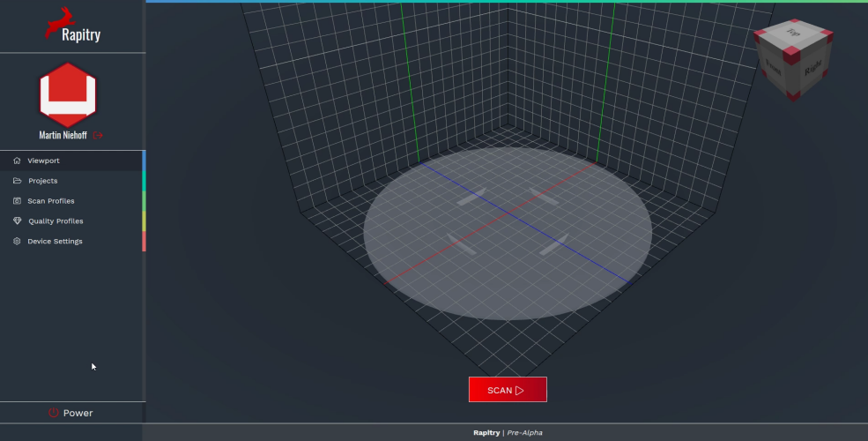Click the Viewport home icon

point(17,161)
